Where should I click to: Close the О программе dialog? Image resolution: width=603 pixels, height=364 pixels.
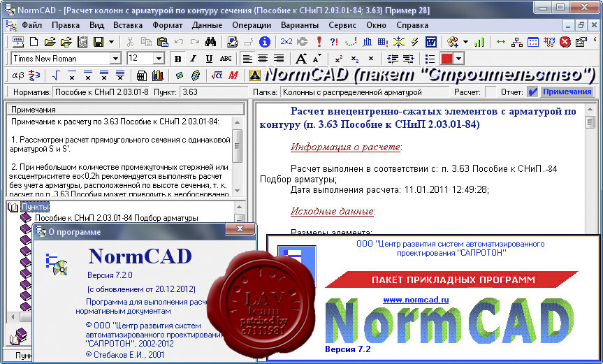coord(240,228)
